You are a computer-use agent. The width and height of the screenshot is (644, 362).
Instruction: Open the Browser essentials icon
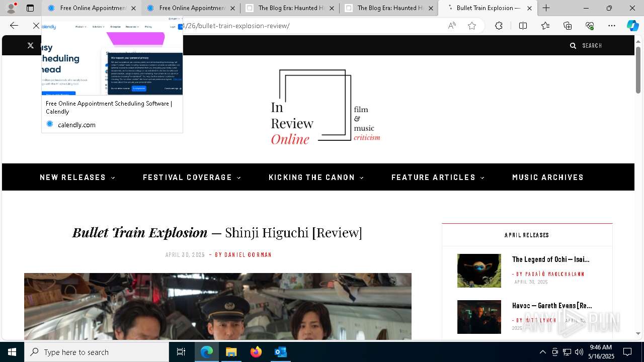(x=590, y=26)
